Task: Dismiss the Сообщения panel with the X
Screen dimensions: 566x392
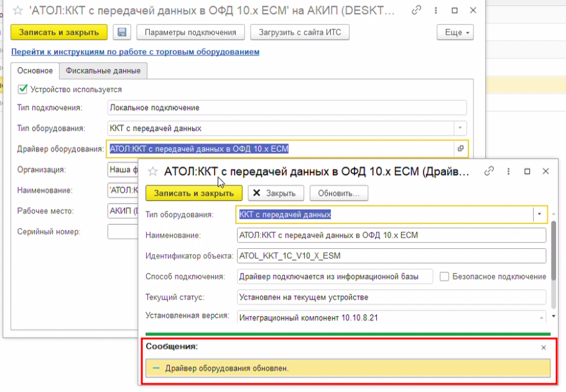Action: click(544, 348)
